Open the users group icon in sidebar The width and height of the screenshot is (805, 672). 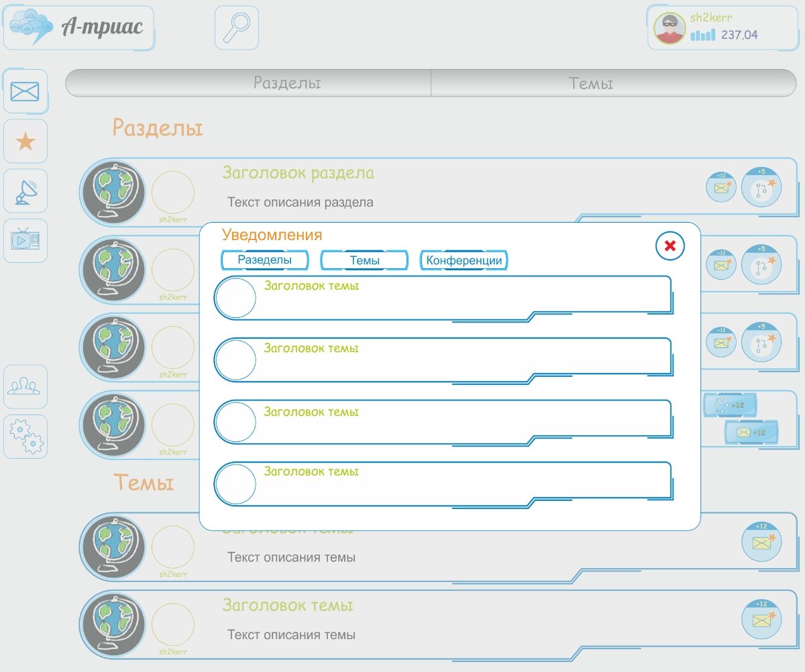click(x=25, y=387)
